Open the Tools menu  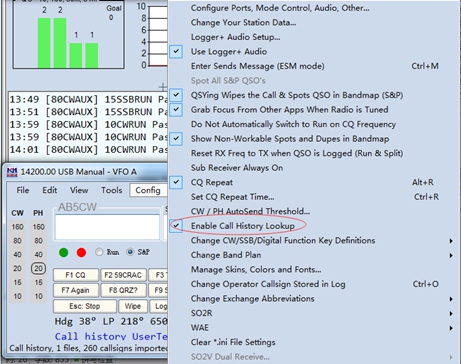tap(112, 190)
